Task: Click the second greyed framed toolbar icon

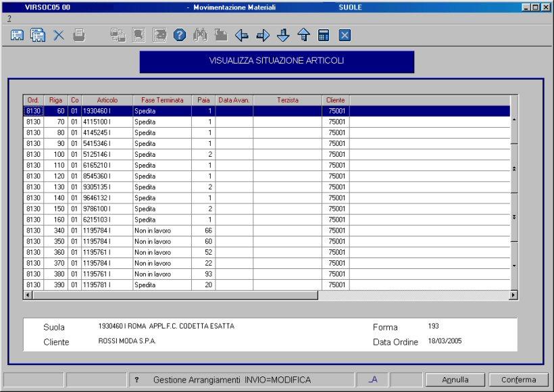Action: [159, 35]
